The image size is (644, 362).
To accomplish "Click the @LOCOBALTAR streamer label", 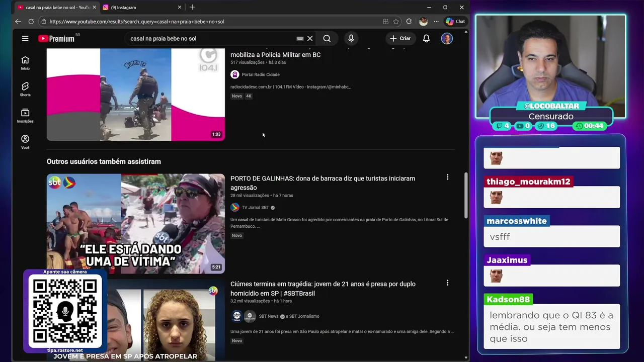I will 551,106.
